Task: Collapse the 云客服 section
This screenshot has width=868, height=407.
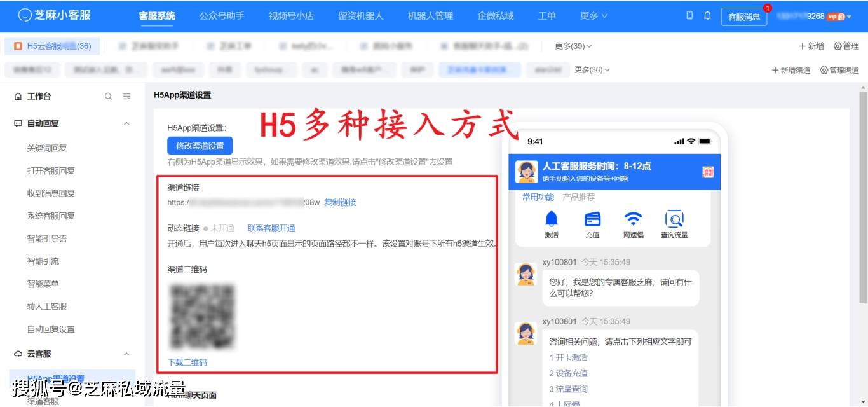Action: click(126, 354)
